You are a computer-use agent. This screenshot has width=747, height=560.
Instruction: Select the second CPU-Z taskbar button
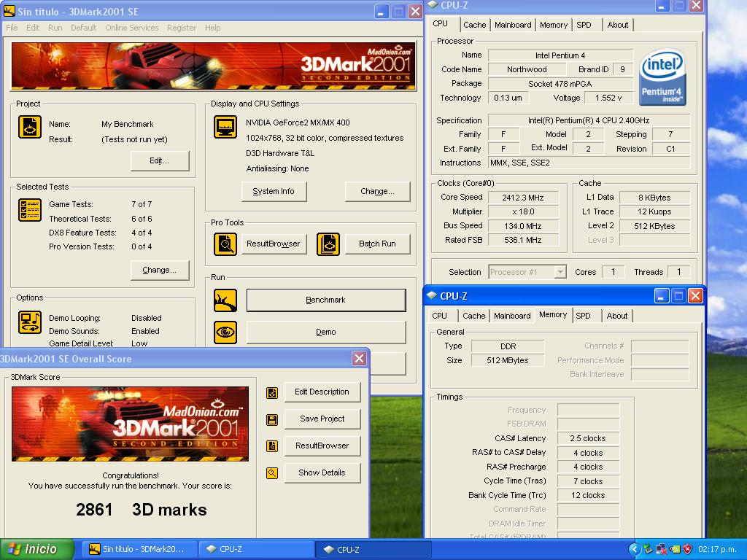[x=373, y=549]
